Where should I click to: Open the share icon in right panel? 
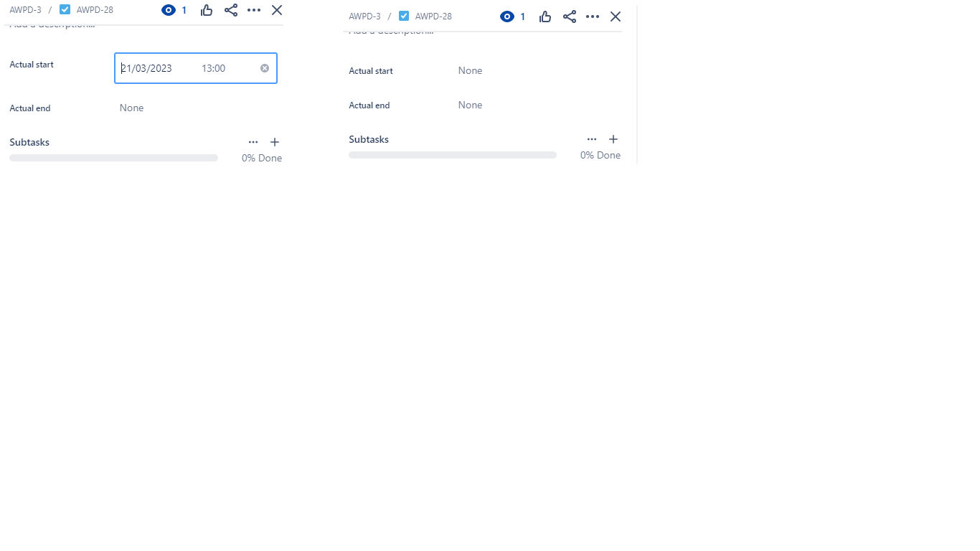pos(570,17)
